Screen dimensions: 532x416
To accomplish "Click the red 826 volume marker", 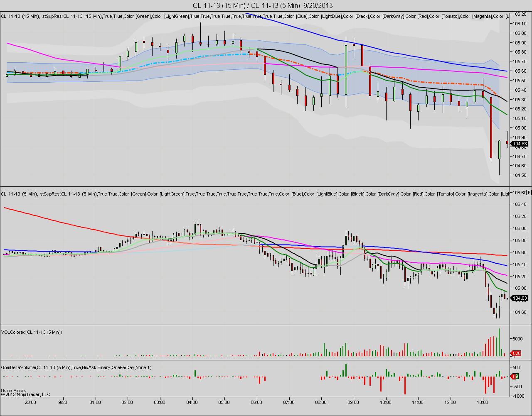I will [x=516, y=354].
